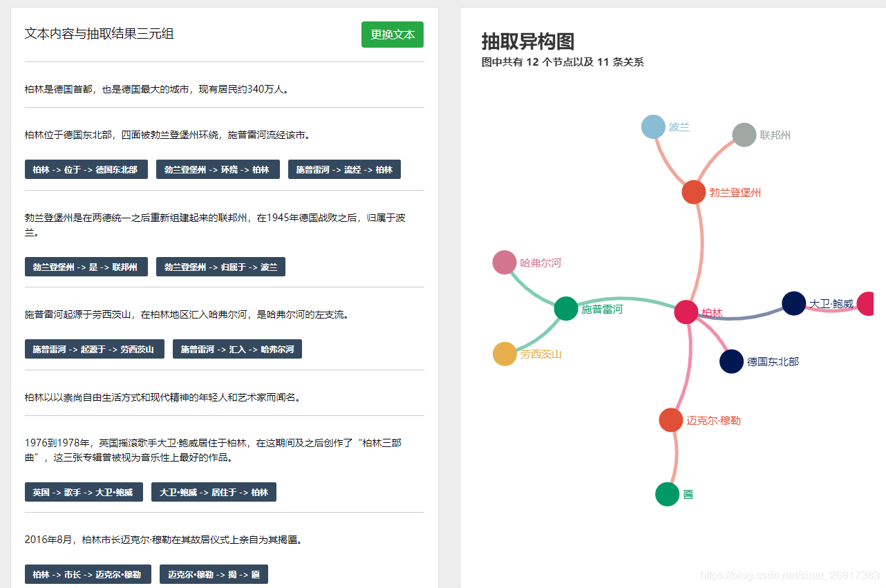Screen dimensions: 886x588
Task: Select the 勃兰登堡州 graph node
Action: pos(693,192)
